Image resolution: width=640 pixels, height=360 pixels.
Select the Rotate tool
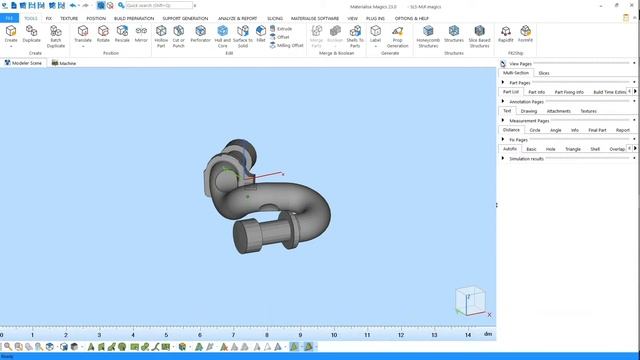click(103, 33)
